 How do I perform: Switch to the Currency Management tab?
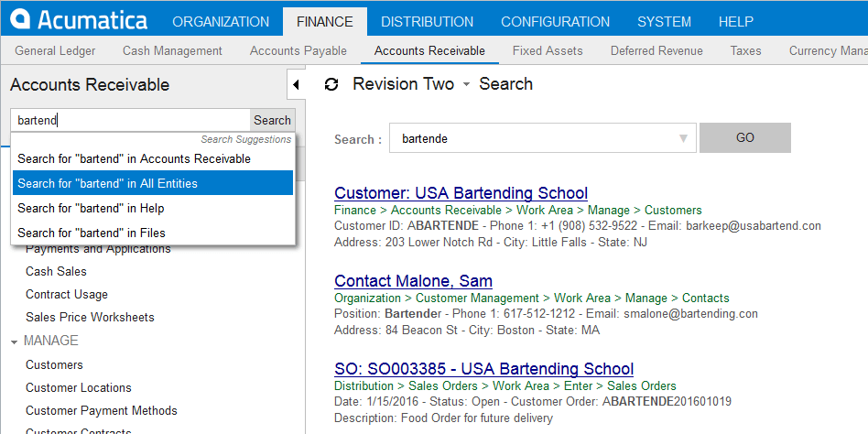coord(828,51)
